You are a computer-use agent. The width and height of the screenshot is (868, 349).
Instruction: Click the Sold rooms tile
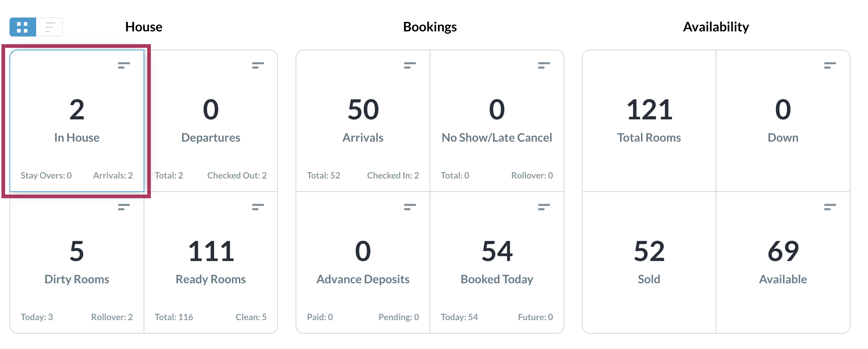649,262
